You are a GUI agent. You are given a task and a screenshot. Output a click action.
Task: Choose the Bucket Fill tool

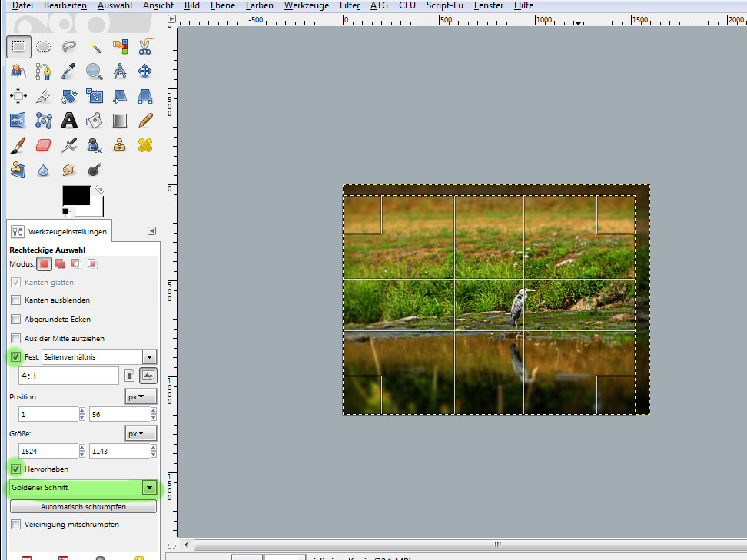coord(95,120)
